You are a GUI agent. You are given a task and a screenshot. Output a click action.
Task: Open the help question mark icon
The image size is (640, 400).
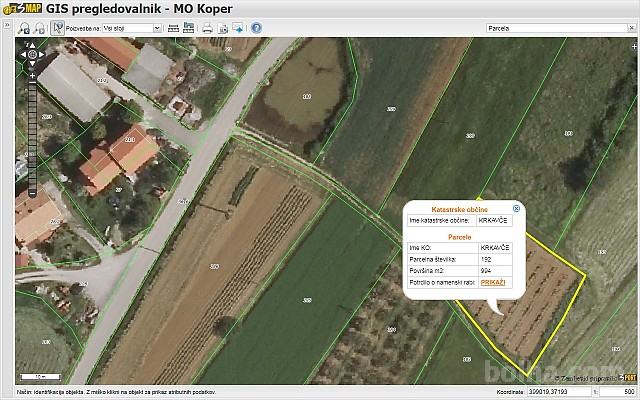pyautogui.click(x=257, y=29)
